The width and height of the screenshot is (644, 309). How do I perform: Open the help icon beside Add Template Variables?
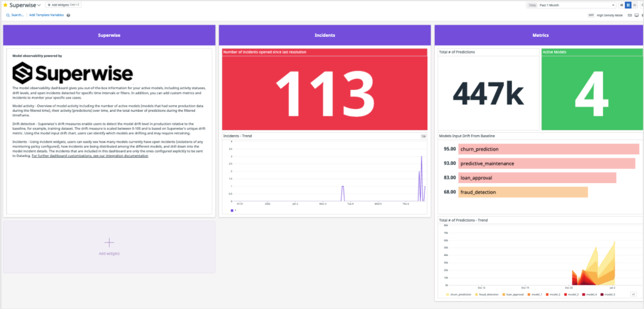point(69,15)
